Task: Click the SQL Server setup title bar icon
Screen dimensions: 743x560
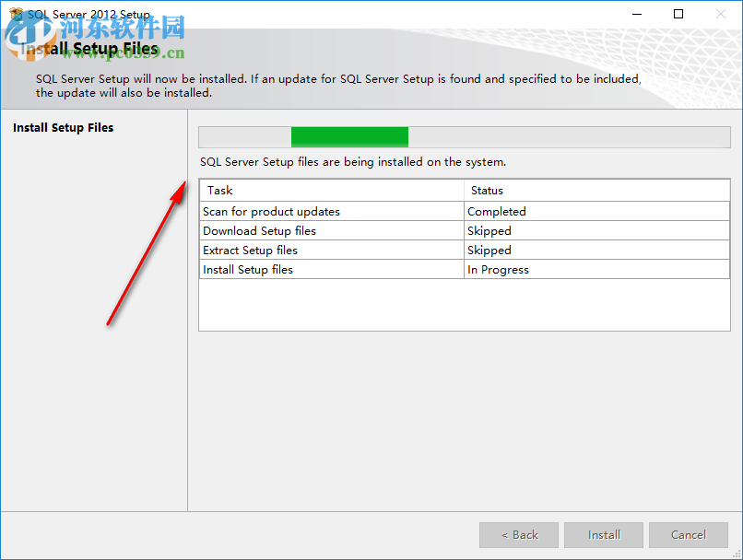Action: [x=16, y=14]
